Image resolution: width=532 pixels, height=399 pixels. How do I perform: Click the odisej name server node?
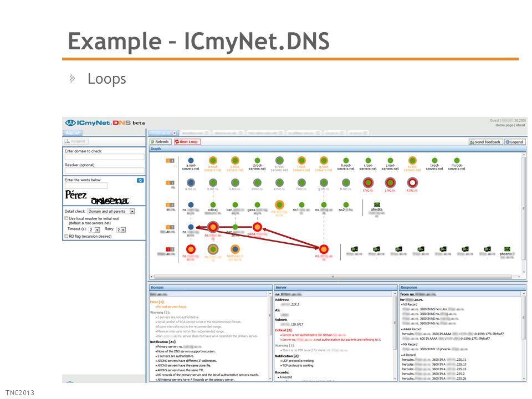pyautogui.click(x=213, y=204)
